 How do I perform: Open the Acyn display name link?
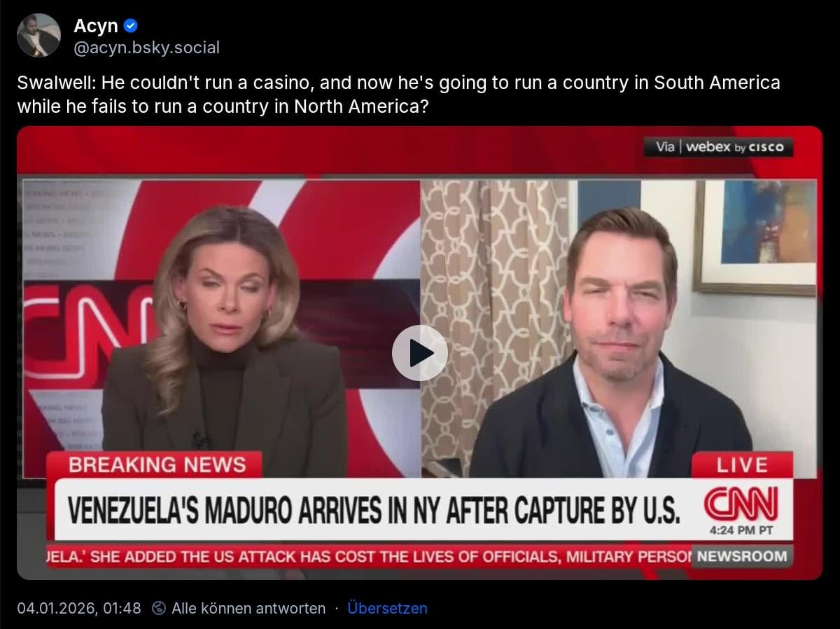tap(96, 26)
